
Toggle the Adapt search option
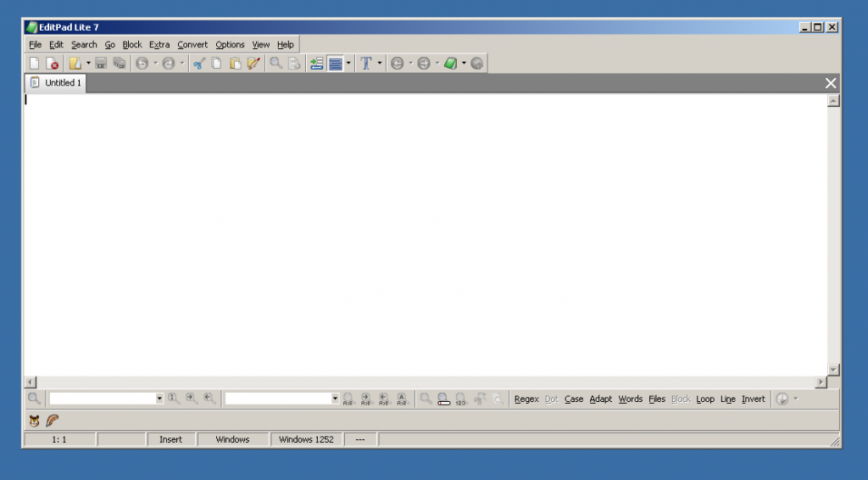pyautogui.click(x=601, y=399)
